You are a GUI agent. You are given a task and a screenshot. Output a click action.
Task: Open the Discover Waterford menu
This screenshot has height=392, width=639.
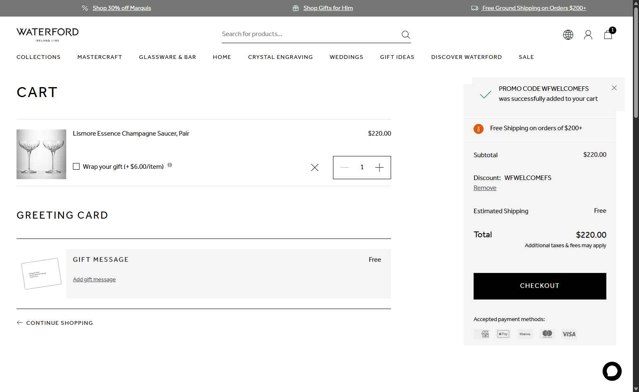[467, 57]
